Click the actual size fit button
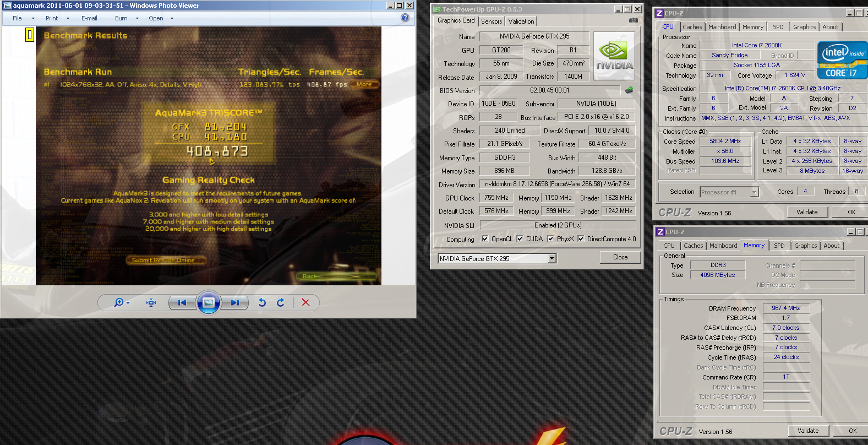The height and width of the screenshot is (445, 868). click(x=151, y=302)
